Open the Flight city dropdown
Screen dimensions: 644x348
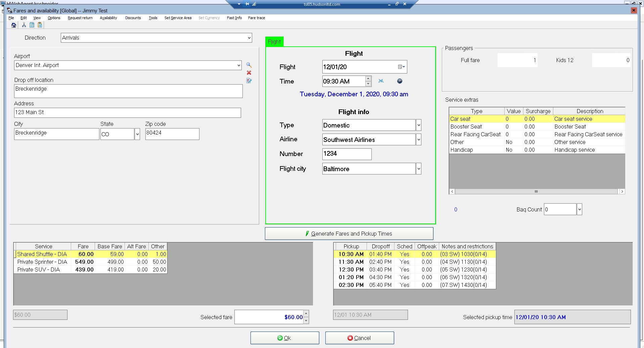point(418,169)
